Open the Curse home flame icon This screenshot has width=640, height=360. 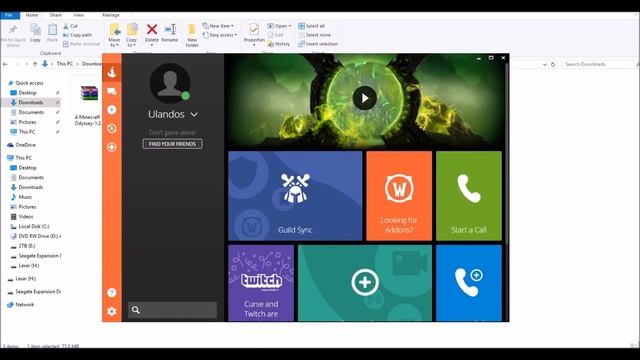tap(112, 72)
